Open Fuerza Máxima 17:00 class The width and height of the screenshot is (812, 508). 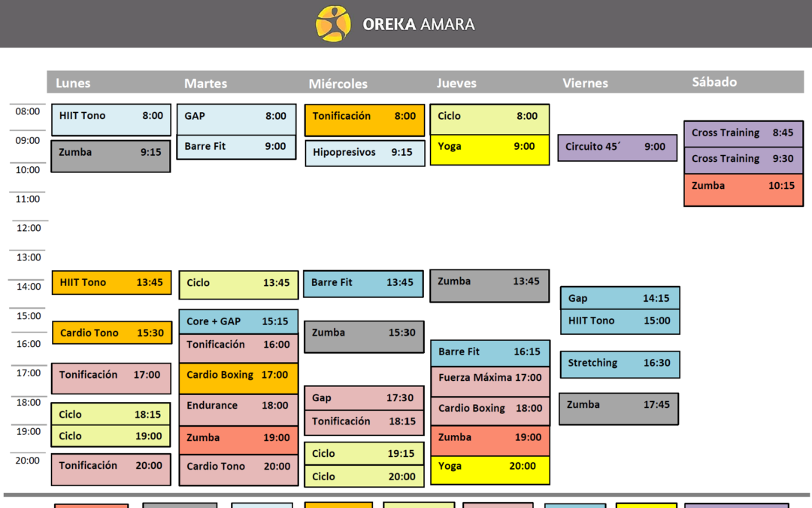(x=490, y=382)
